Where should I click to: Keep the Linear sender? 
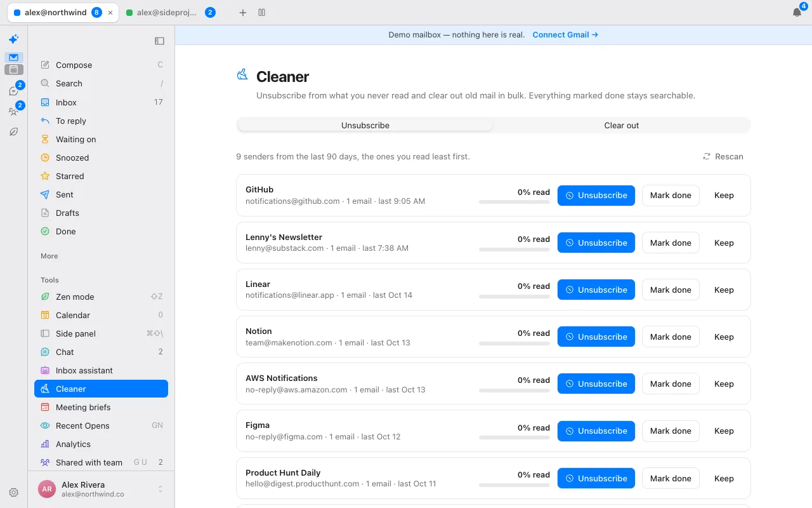pos(724,290)
